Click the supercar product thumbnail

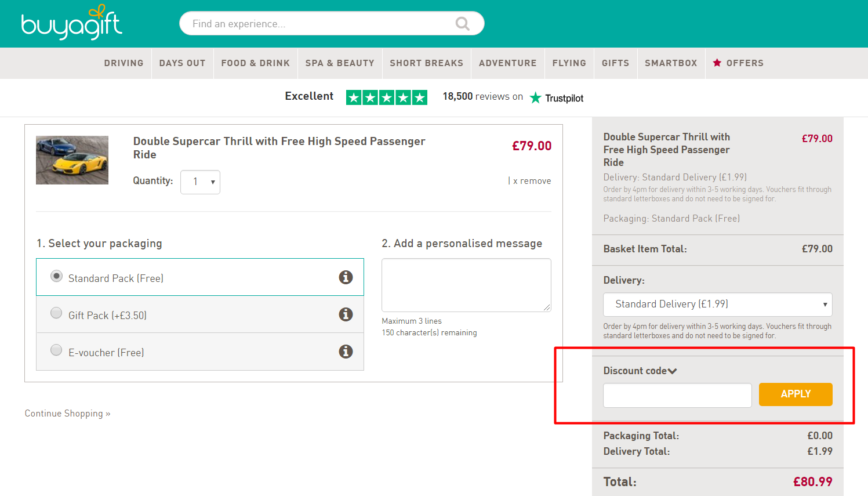pos(72,160)
